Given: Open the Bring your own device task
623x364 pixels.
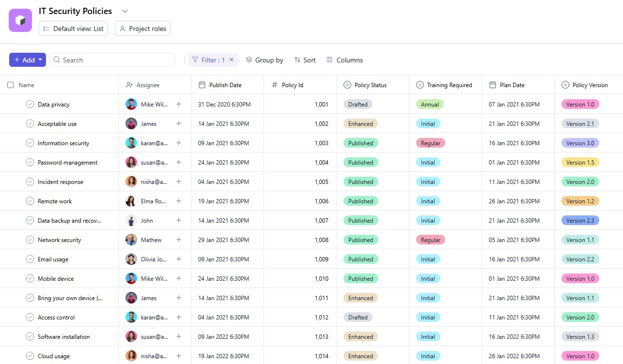Looking at the screenshot, I should coord(70,298).
